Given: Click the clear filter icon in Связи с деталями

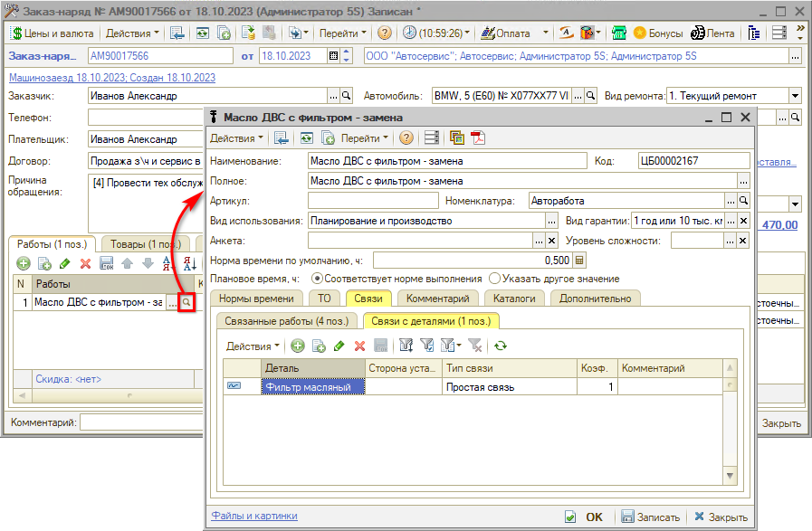Looking at the screenshot, I should pos(475,346).
